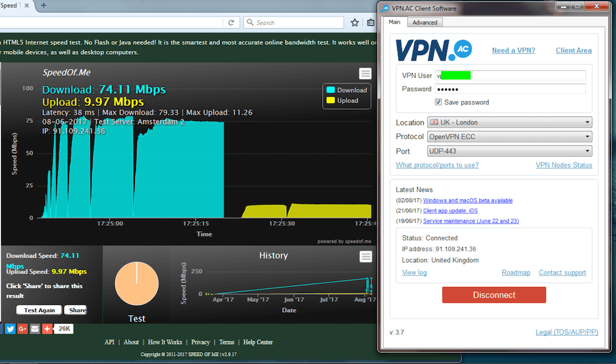This screenshot has width=616, height=364.
Task: Open the Protocol dropdown showing OpenVPN ECC
Action: [510, 137]
